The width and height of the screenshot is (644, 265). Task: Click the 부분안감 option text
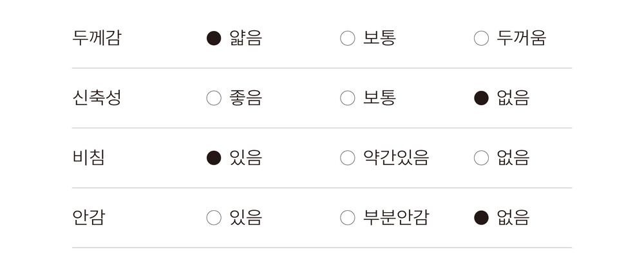coord(396,218)
